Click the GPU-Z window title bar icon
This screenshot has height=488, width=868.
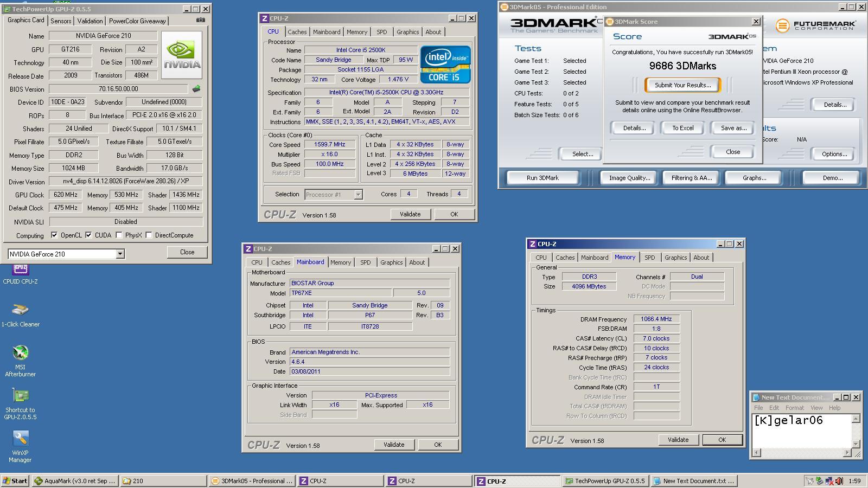[x=8, y=9]
